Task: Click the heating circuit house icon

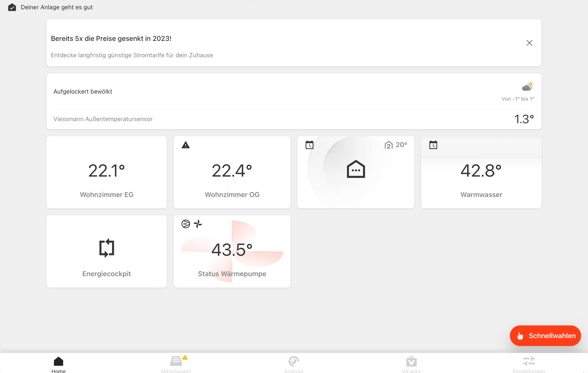Action: click(356, 169)
